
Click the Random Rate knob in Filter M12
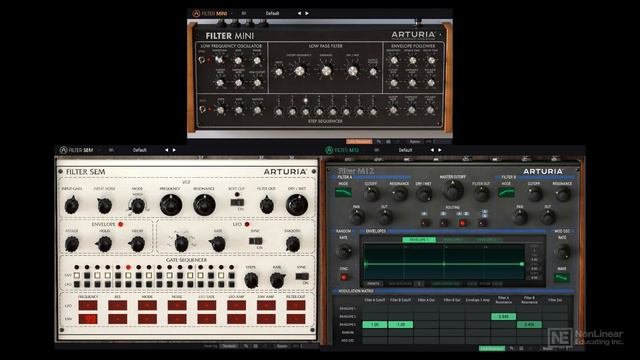(x=344, y=251)
